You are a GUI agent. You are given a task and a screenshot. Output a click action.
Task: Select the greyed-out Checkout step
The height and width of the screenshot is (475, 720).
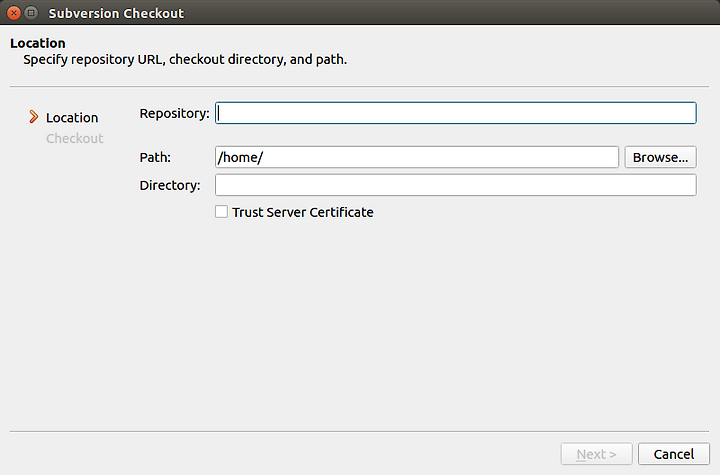[74, 138]
